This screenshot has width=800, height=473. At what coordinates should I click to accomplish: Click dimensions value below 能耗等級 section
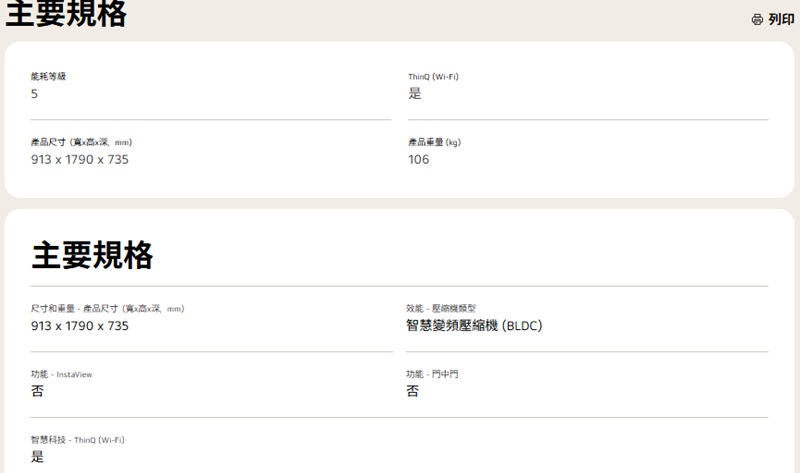pos(80,160)
